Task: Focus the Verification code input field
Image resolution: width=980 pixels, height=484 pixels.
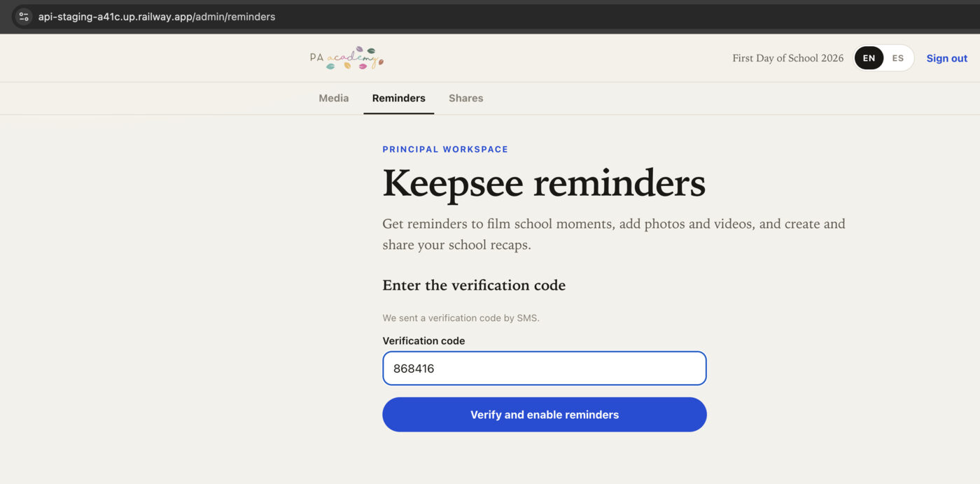Action: [545, 369]
